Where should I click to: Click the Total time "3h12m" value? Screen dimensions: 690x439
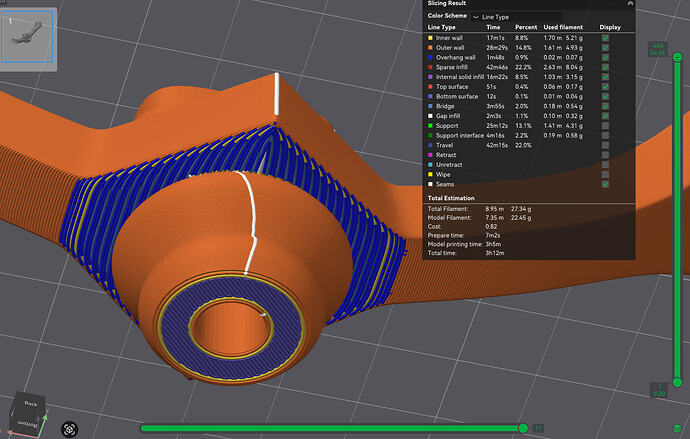(495, 253)
